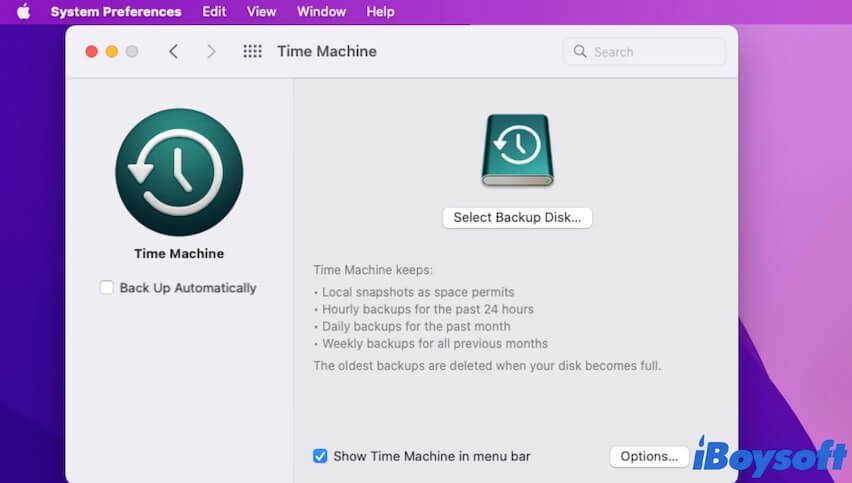This screenshot has height=483, width=852.
Task: Click the large Time Machine clock icon
Action: [x=179, y=172]
